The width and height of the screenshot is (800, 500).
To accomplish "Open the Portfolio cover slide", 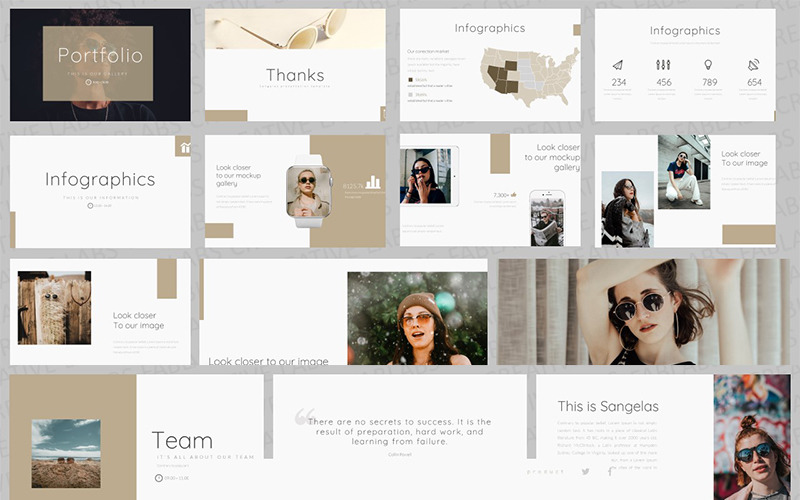I will point(99,65).
